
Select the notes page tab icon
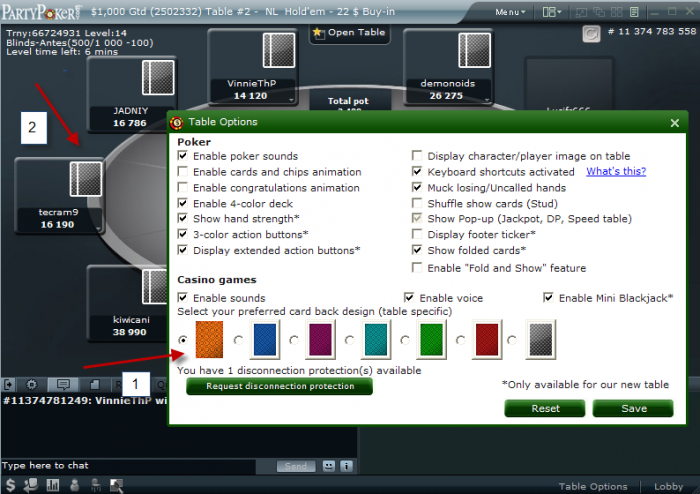point(95,384)
